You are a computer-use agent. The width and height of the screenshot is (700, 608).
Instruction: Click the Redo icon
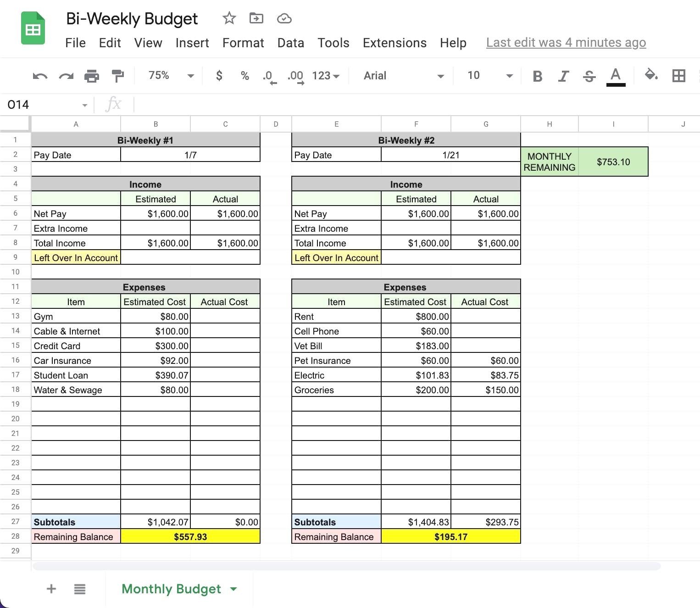coord(66,76)
